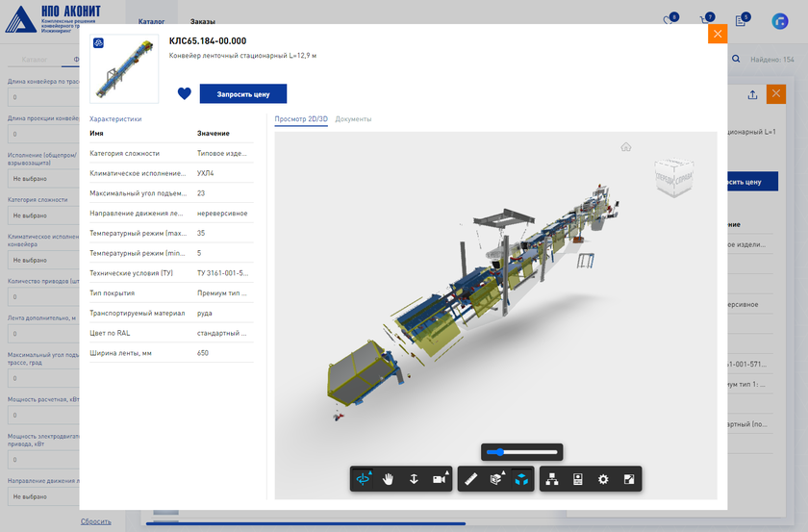Reset to Home view in viewer

tap(625, 147)
